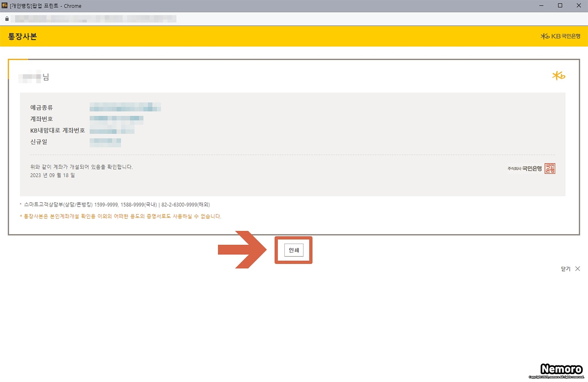This screenshot has width=588, height=382.
Task: Click the 예금종류 label
Action: (x=42, y=108)
